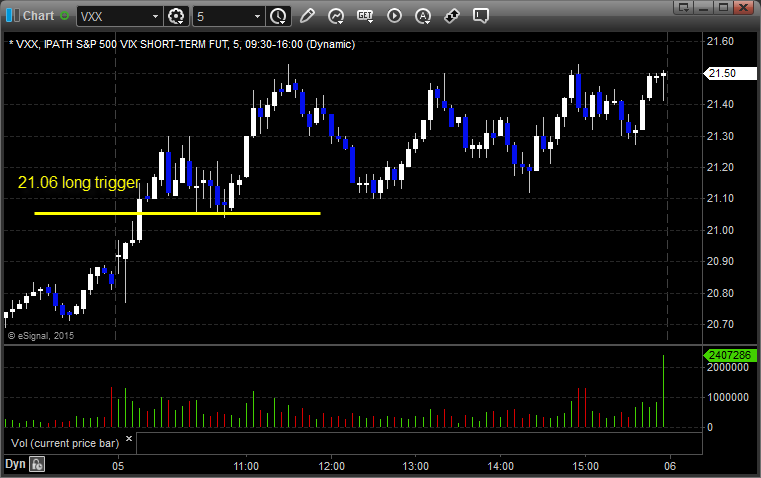Select the pencil drawing tool
This screenshot has width=761, height=478.
tap(307, 16)
